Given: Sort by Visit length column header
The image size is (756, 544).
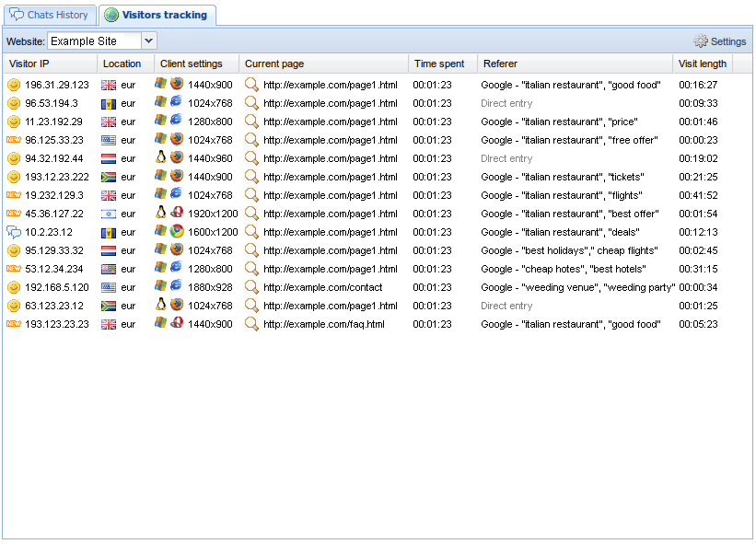Looking at the screenshot, I should coord(703,64).
